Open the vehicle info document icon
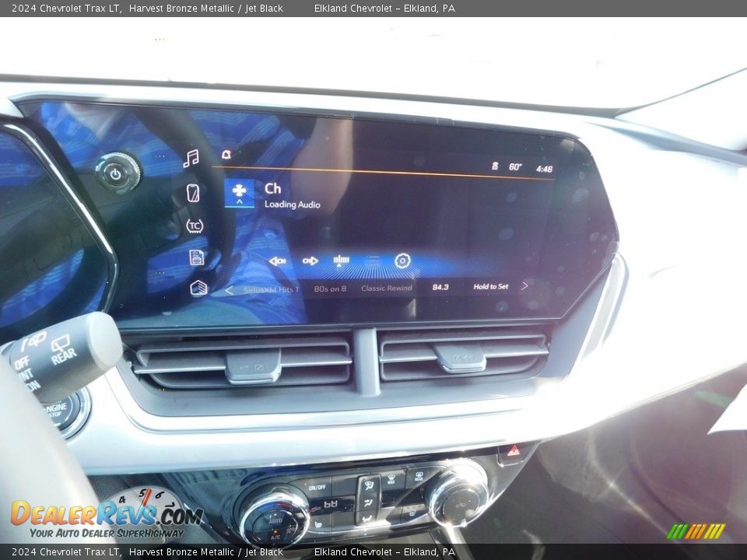Screen dimensions: 747x560 (197, 257)
